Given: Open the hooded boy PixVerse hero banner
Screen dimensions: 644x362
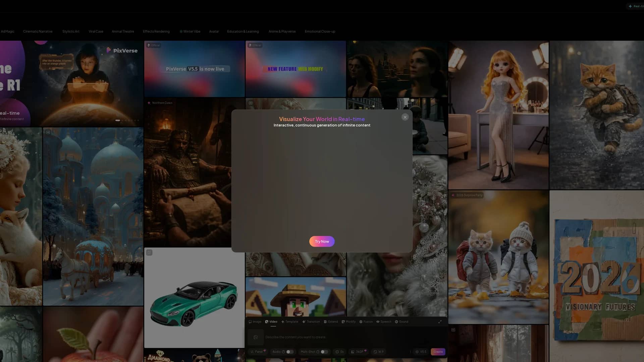Looking at the screenshot, I should point(71,83).
